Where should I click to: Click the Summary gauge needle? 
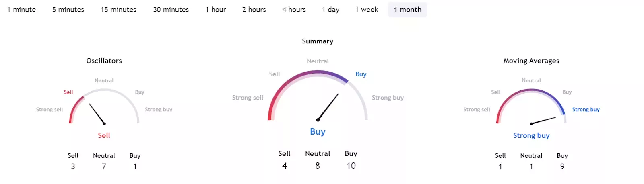(328, 107)
